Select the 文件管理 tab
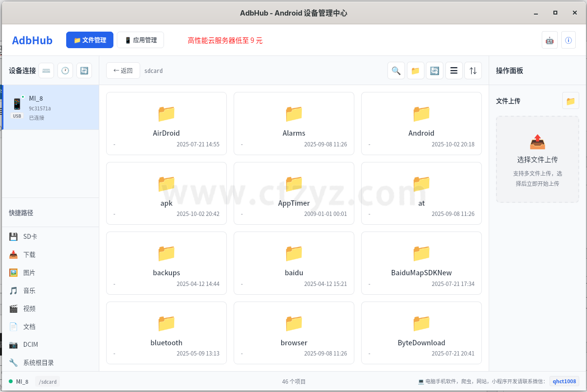587x392 pixels. 90,40
